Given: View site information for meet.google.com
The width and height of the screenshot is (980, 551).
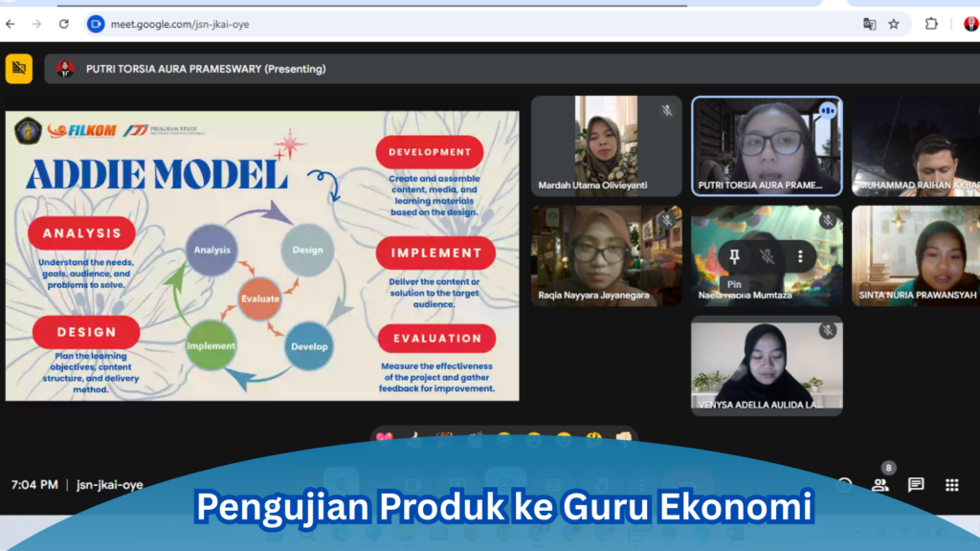Looking at the screenshot, I should pos(96,24).
